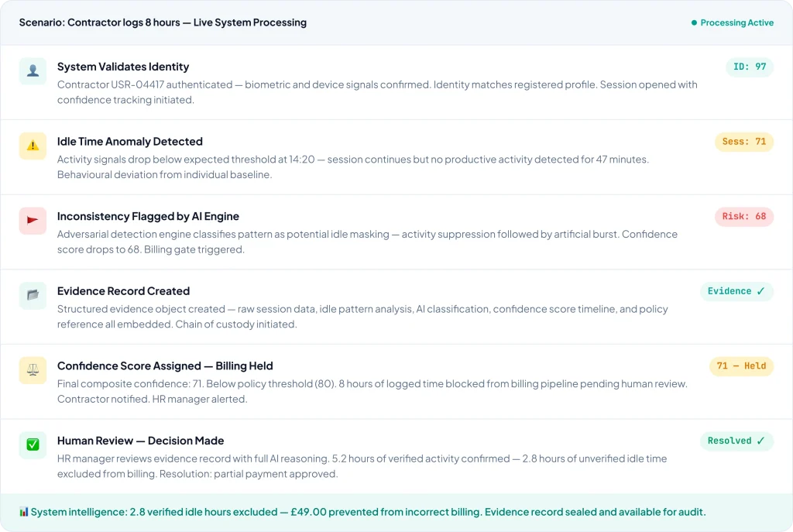Click the green checkmark icon
Image resolution: width=793 pixels, height=532 pixels.
click(33, 444)
